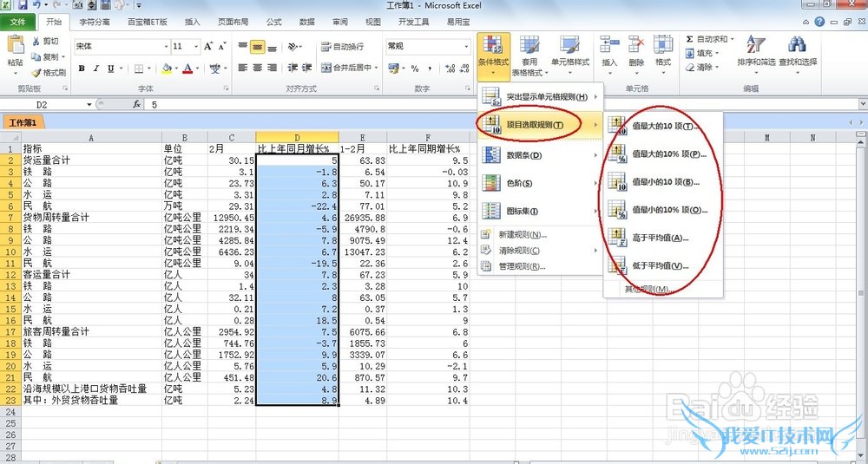This screenshot has height=464, width=868.
Task: Select Bottom 10% 值最小的10%项
Action: 663,210
